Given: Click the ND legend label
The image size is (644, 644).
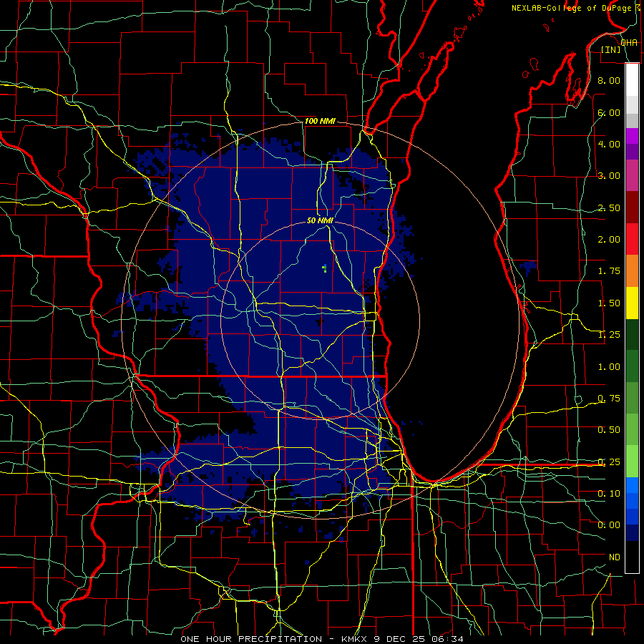Looking at the screenshot, I should (x=615, y=557).
